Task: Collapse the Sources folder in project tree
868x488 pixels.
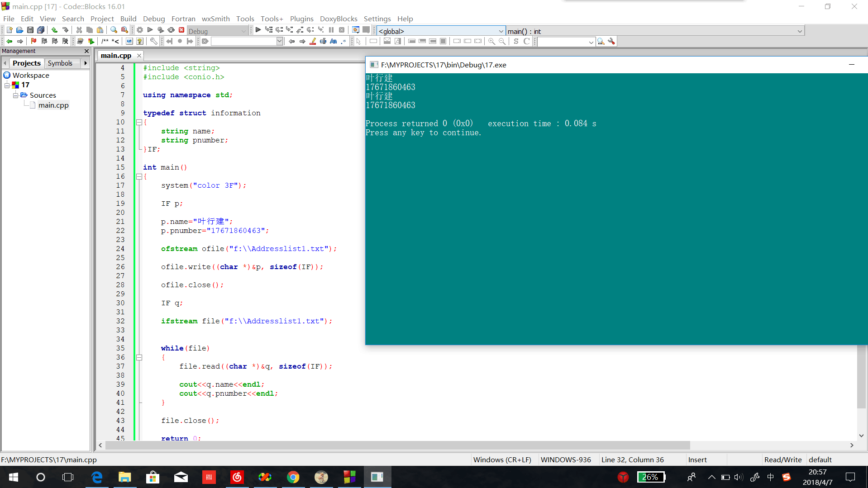Action: tap(15, 95)
